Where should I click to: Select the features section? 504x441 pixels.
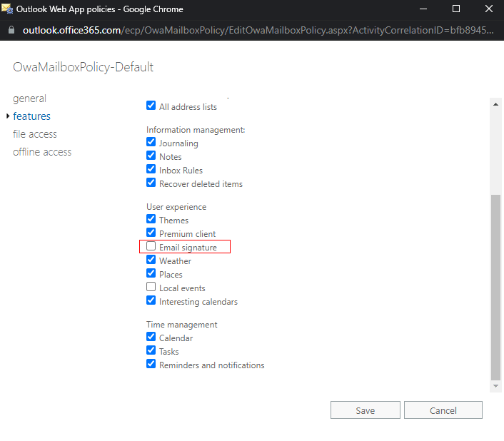click(x=31, y=116)
